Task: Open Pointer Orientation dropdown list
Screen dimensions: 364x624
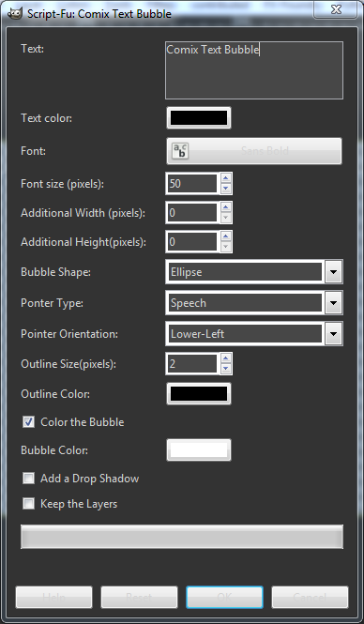Action: click(254, 334)
